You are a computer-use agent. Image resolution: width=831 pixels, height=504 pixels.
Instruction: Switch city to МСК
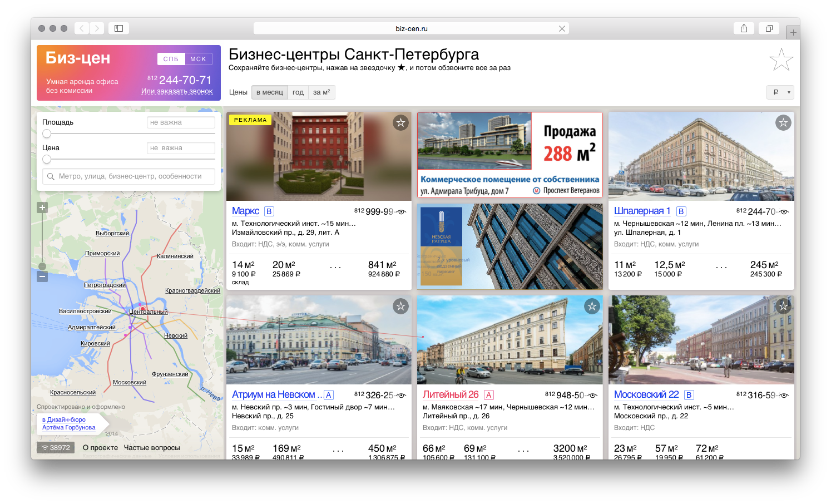[198, 59]
